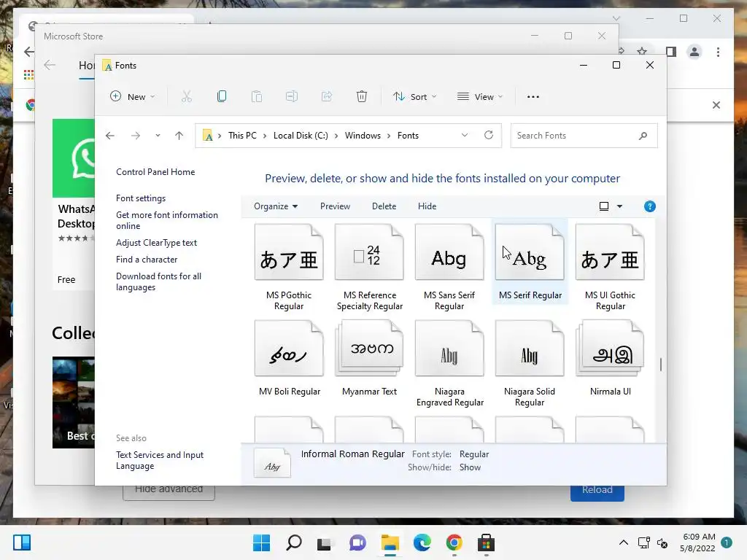Click Windows breadcrumb in address bar

click(x=363, y=136)
